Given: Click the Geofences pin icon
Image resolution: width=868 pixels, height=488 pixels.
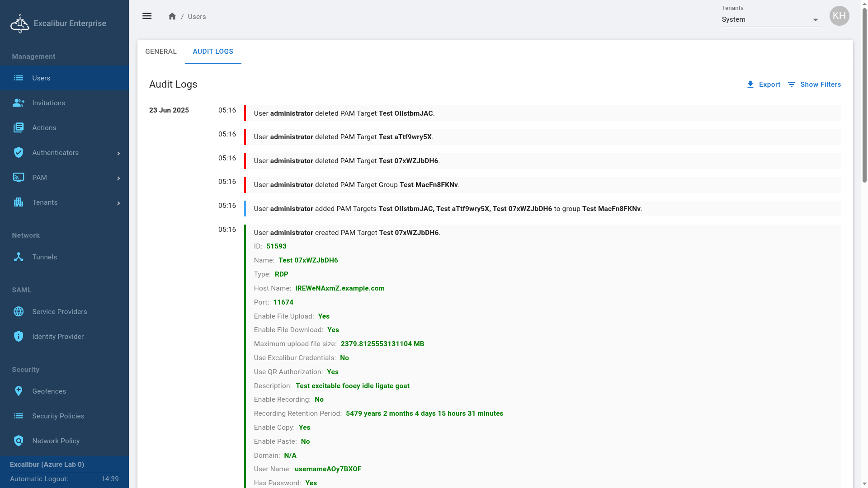Looking at the screenshot, I should point(19,391).
